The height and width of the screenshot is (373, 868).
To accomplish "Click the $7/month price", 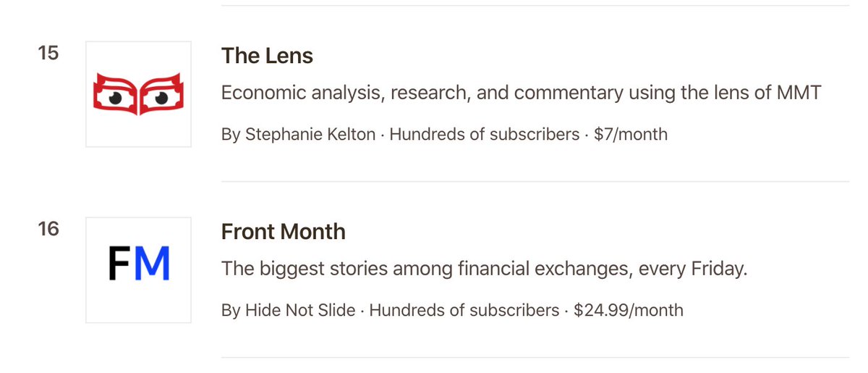I will (630, 135).
